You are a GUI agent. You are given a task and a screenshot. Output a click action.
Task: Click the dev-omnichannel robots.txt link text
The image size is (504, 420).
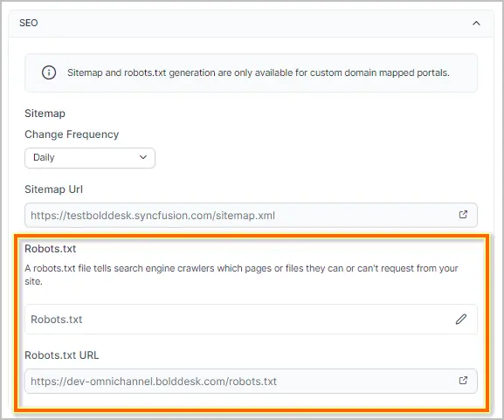pyautogui.click(x=154, y=381)
